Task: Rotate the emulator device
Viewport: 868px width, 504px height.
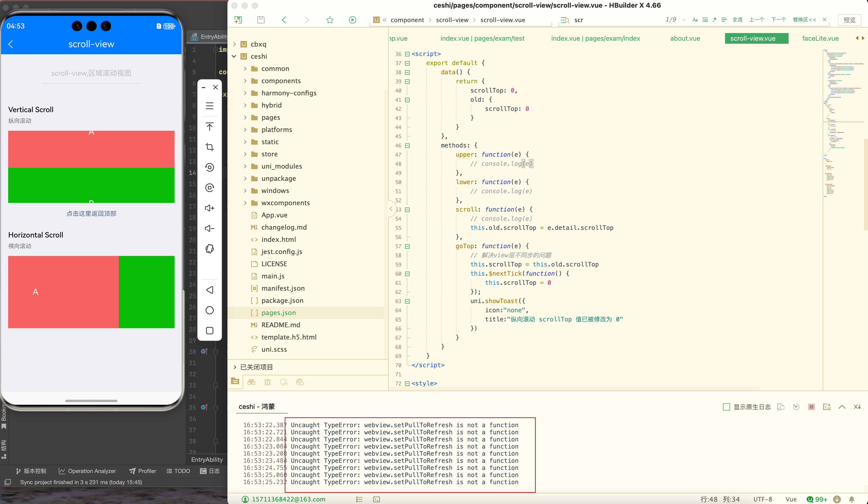Action: tap(210, 249)
